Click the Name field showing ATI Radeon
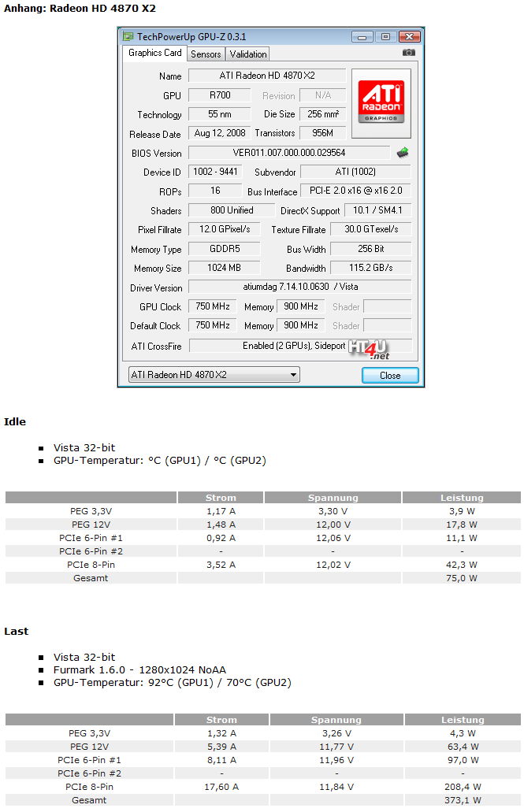 [267, 76]
